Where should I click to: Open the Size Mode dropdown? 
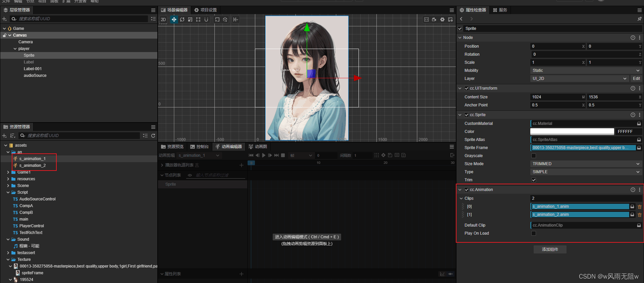point(586,164)
